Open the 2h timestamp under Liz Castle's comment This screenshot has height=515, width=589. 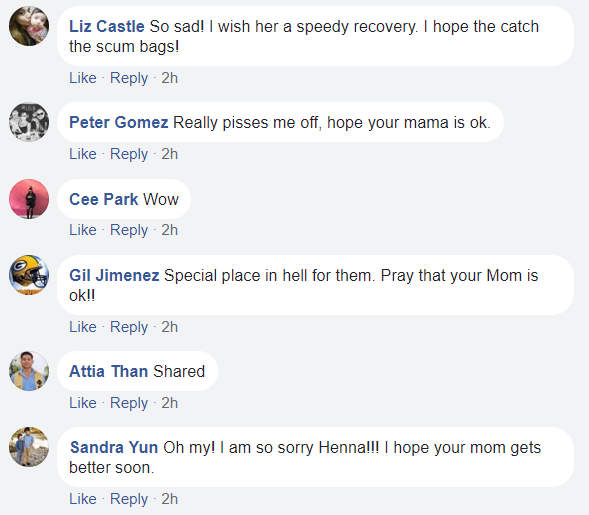click(169, 78)
